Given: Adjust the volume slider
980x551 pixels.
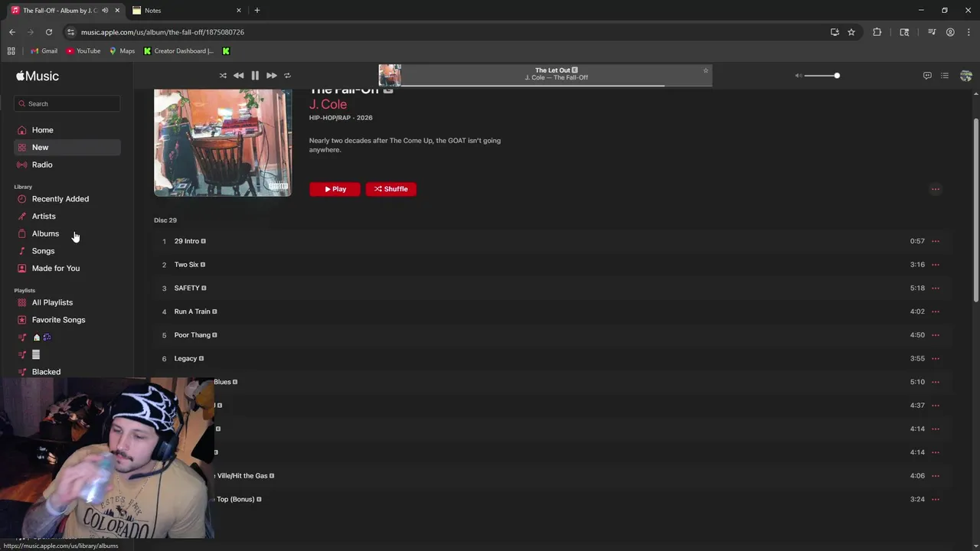Looking at the screenshot, I should pyautogui.click(x=822, y=76).
